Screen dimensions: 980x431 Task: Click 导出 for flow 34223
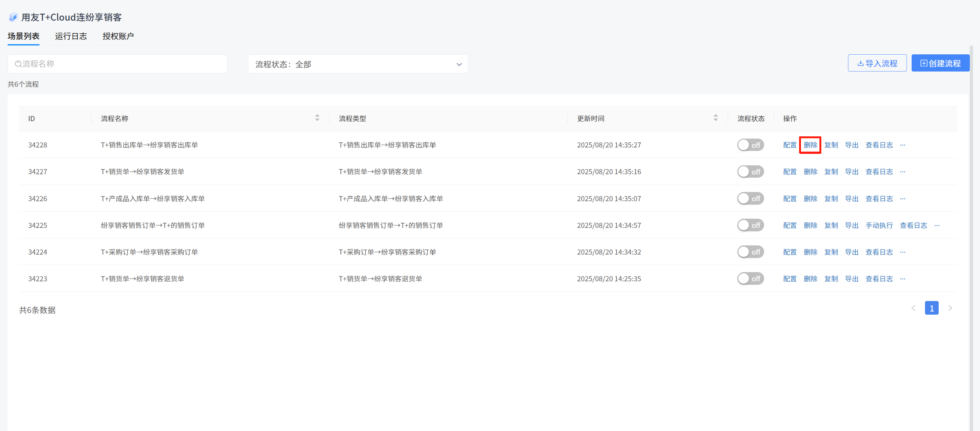click(852, 278)
